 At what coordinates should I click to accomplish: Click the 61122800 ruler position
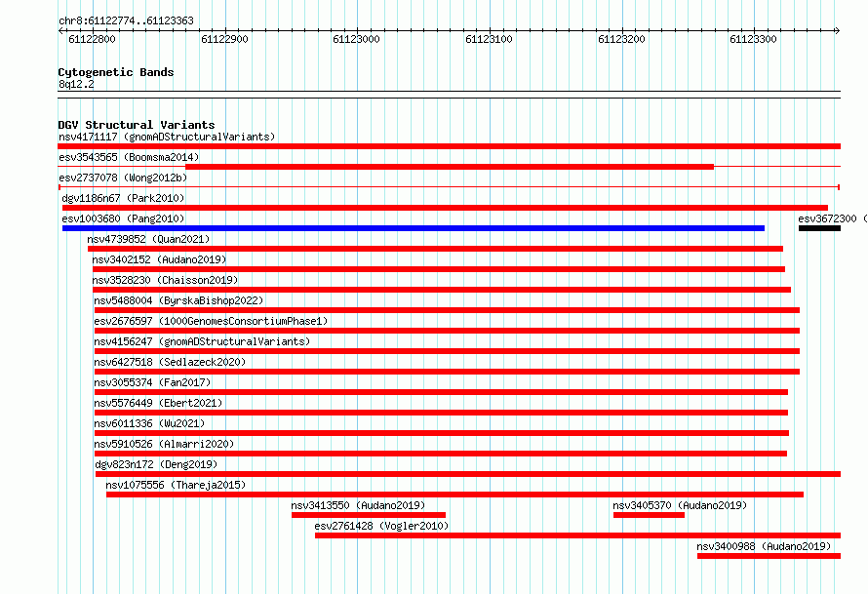point(92,39)
